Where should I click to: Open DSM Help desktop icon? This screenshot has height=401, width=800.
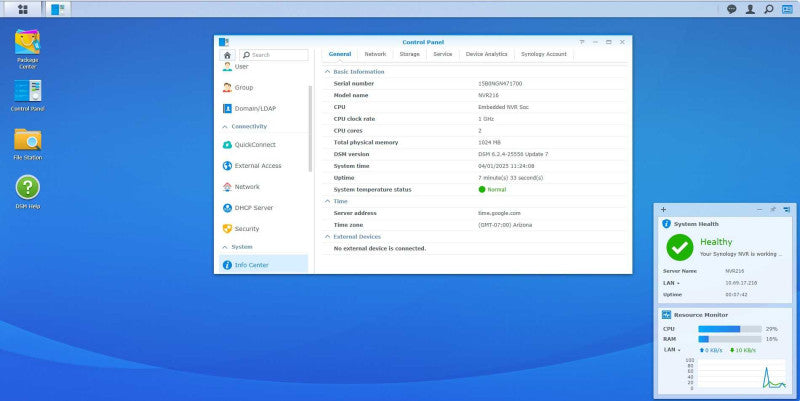pyautogui.click(x=28, y=192)
